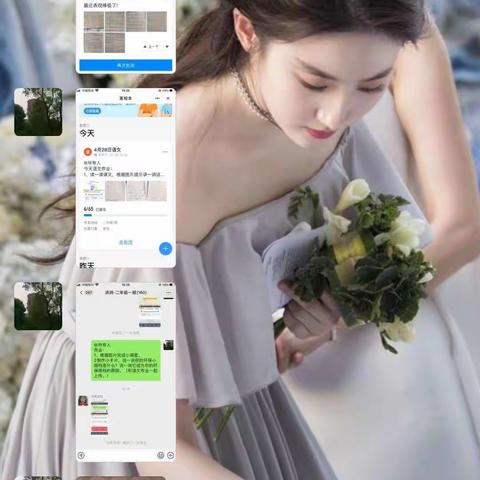Open the avatar of the member who sent the lower image
Viewport: 480px width, 480px height.
click(83, 400)
